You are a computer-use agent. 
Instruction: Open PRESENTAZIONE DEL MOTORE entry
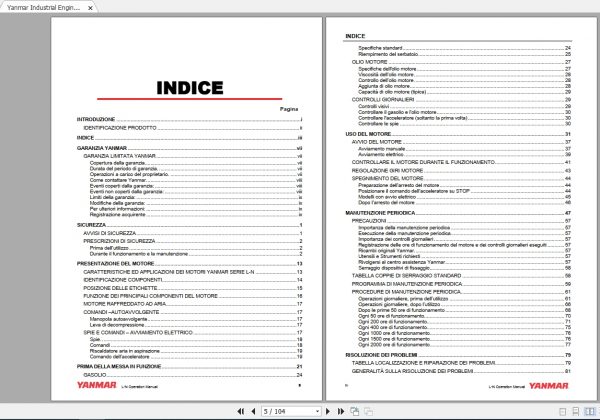tap(116, 264)
